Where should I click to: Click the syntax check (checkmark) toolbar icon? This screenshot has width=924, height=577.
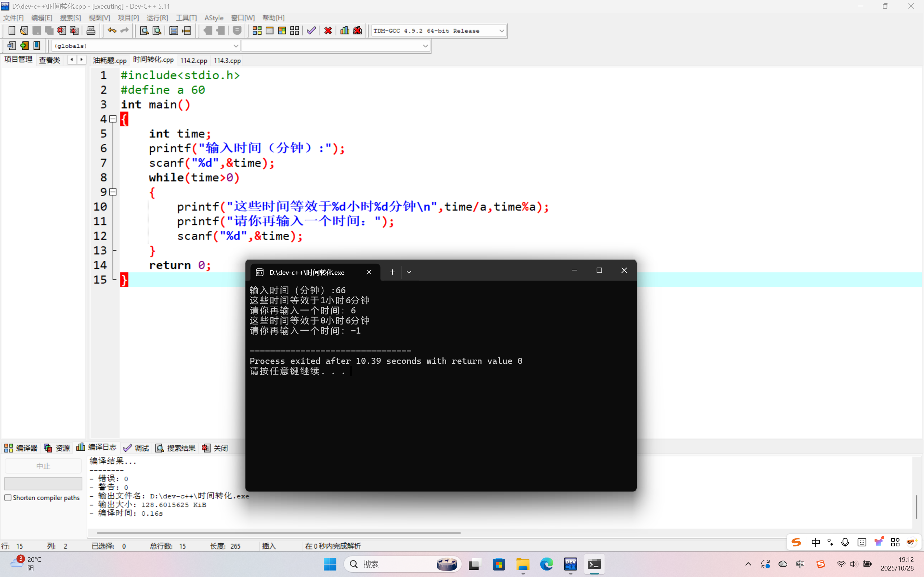click(311, 31)
